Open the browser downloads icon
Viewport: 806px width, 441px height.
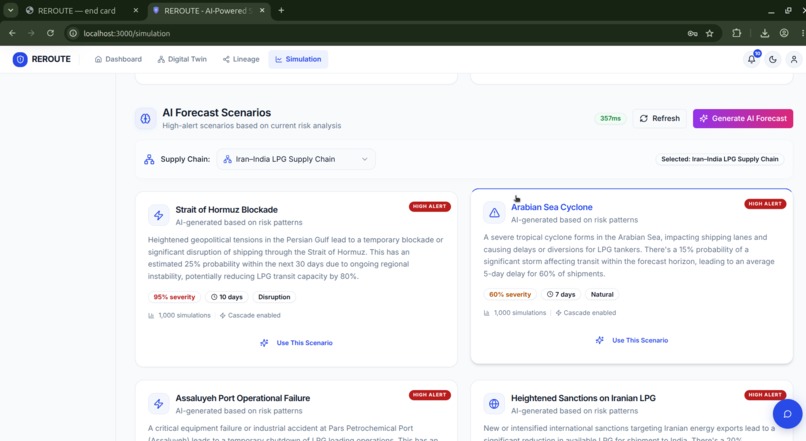click(x=764, y=33)
